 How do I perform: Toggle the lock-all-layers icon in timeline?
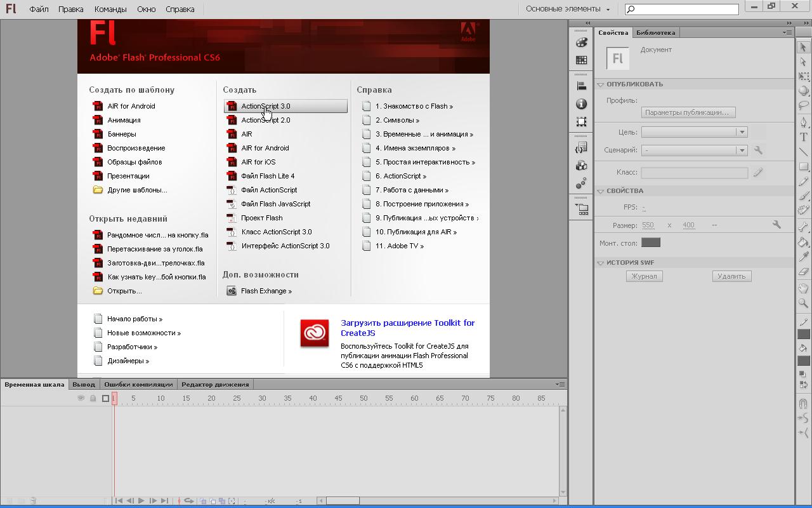93,398
